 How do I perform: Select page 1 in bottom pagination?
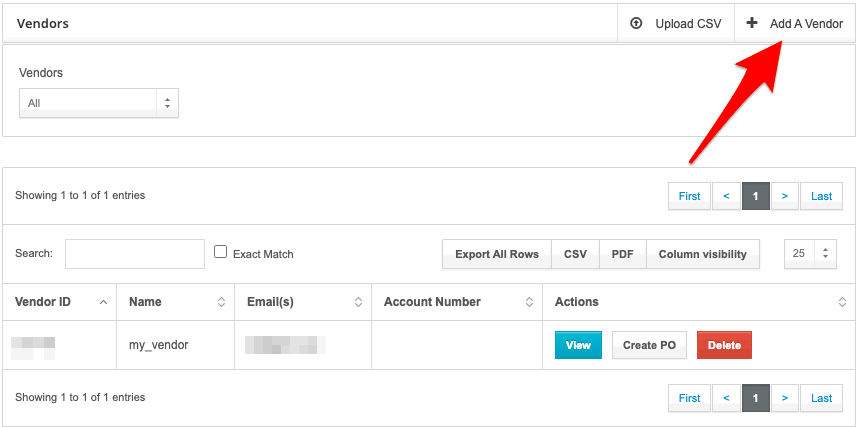coord(756,398)
